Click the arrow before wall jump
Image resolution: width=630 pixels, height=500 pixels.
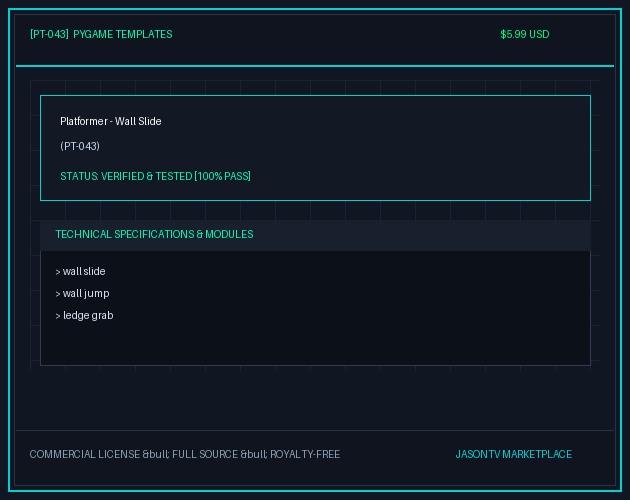click(x=58, y=294)
